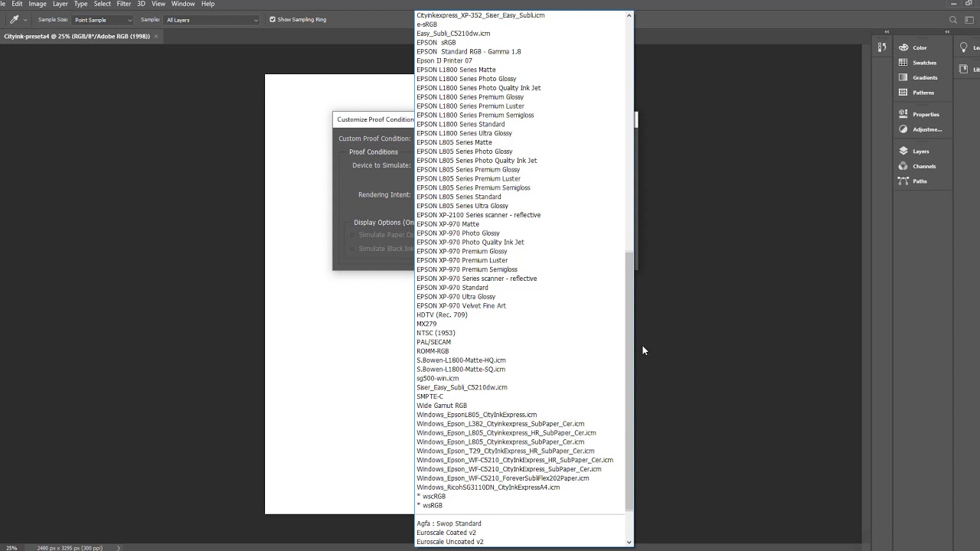Viewport: 980px width, 551px height.
Task: Select the Eyedropper tool icon in options bar
Action: [14, 19]
